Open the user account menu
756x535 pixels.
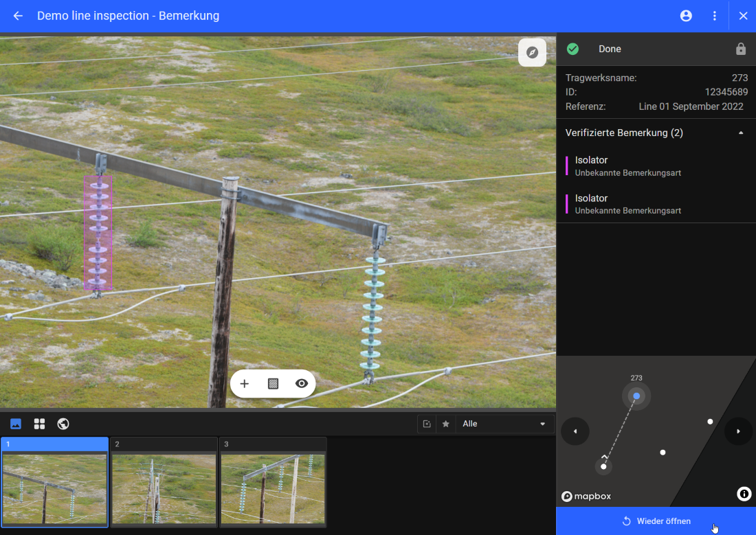(x=686, y=16)
